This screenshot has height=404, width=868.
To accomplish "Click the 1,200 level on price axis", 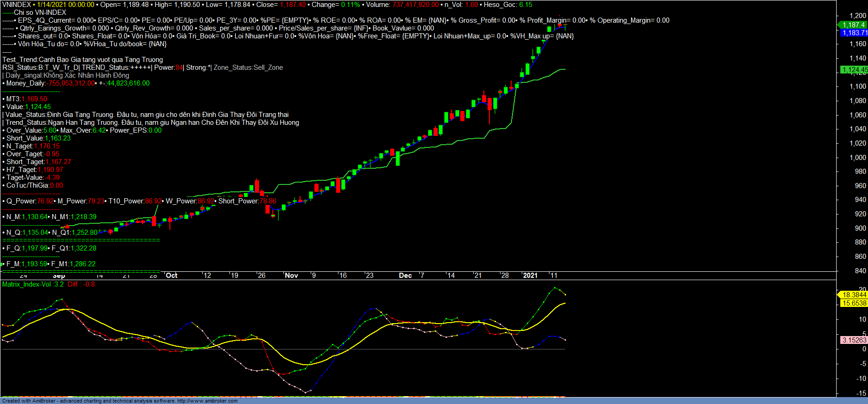I will click(x=858, y=16).
